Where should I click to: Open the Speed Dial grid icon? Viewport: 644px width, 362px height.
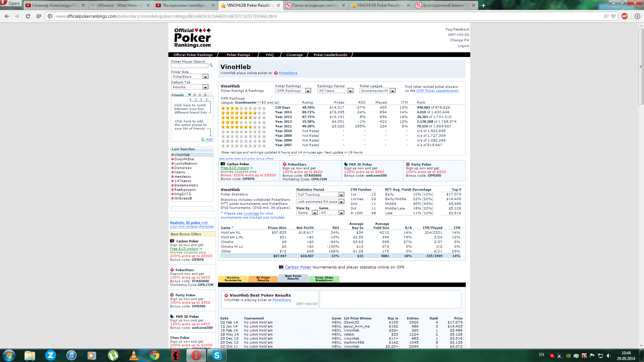39,16
